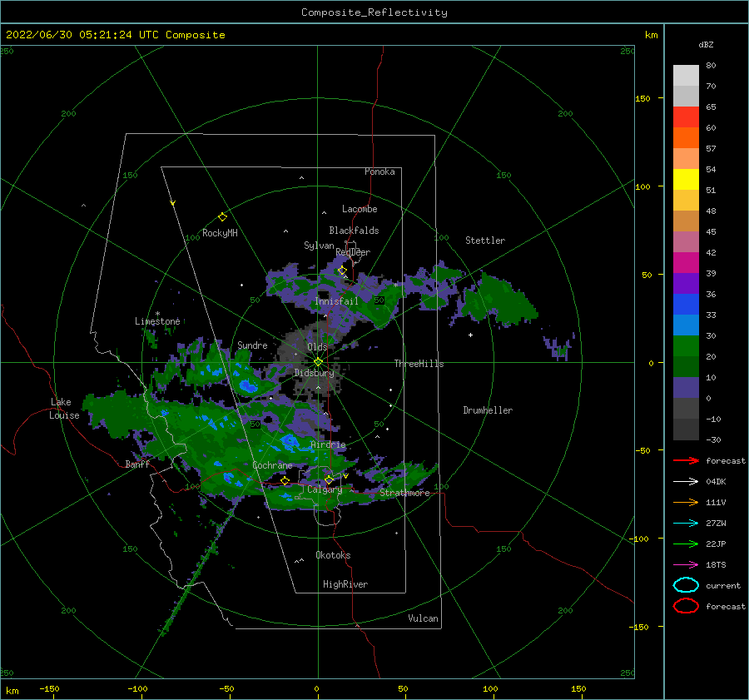Click the ThreeHills label
The image size is (749, 700).
(x=419, y=364)
